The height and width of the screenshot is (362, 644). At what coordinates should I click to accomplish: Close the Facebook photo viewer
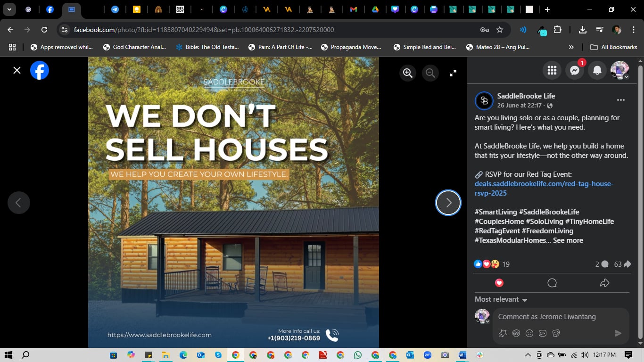click(x=17, y=70)
